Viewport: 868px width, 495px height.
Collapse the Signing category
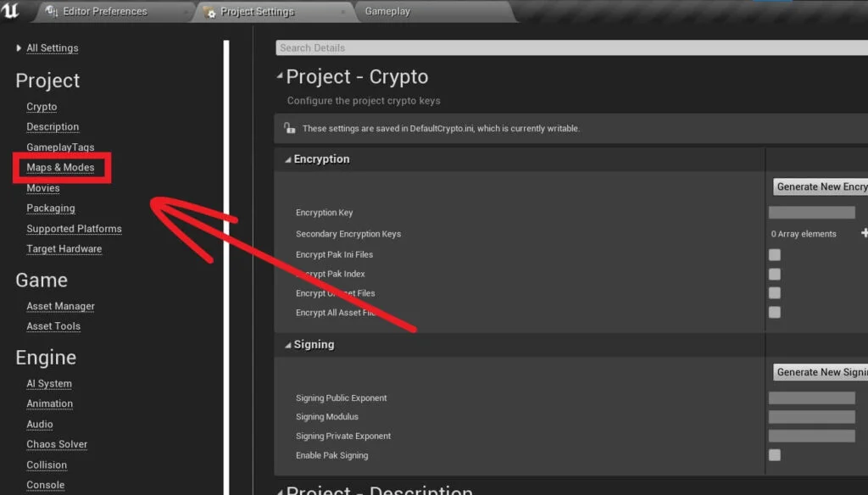tap(288, 345)
